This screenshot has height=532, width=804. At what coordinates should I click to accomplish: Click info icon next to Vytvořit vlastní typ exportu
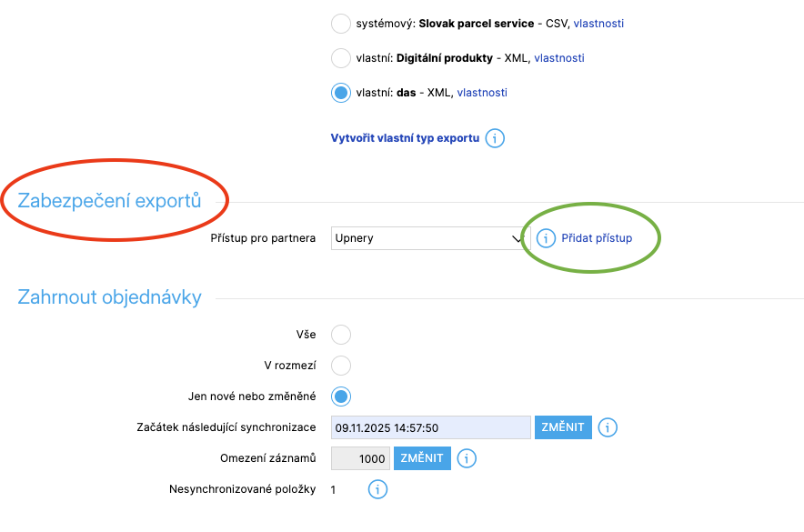tap(495, 138)
